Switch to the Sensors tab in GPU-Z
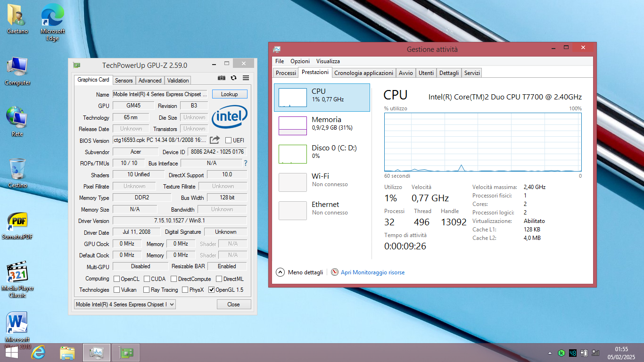Viewport: 644px width, 362px height. pos(124,81)
